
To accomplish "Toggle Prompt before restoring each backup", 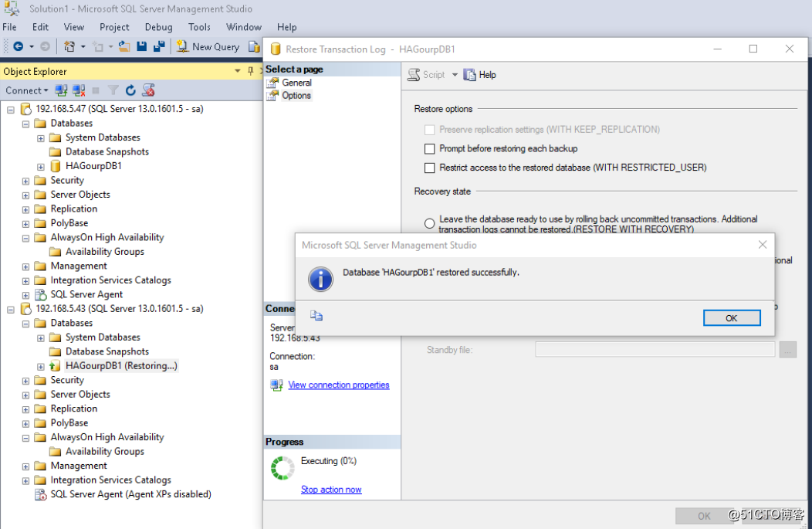I will coord(429,149).
